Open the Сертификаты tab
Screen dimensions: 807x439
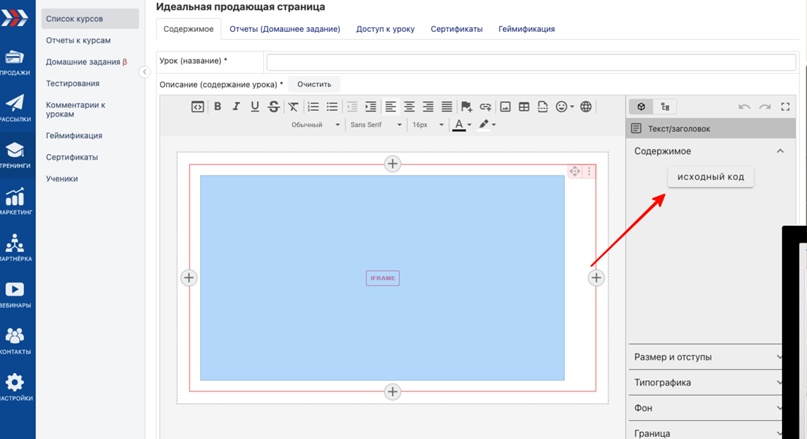457,29
